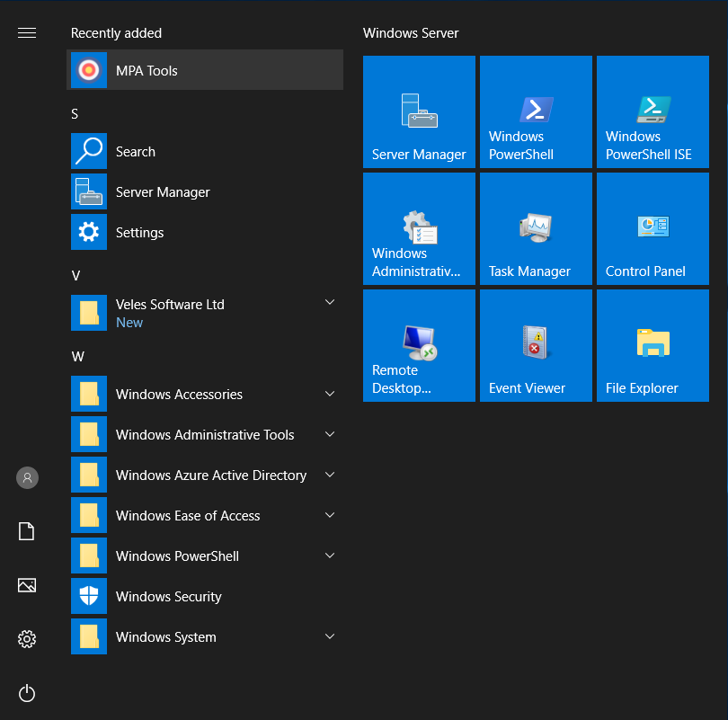The width and height of the screenshot is (728, 720).
Task: Click the Power button icon
Action: (27, 693)
